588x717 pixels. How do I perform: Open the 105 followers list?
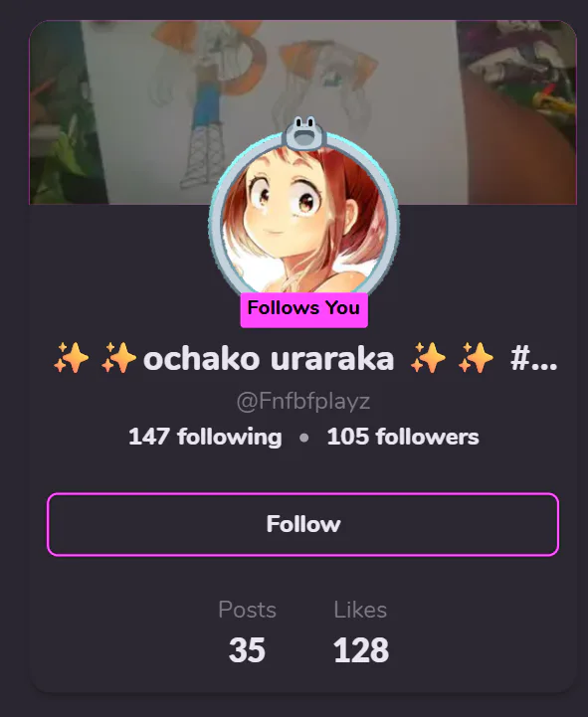[403, 437]
